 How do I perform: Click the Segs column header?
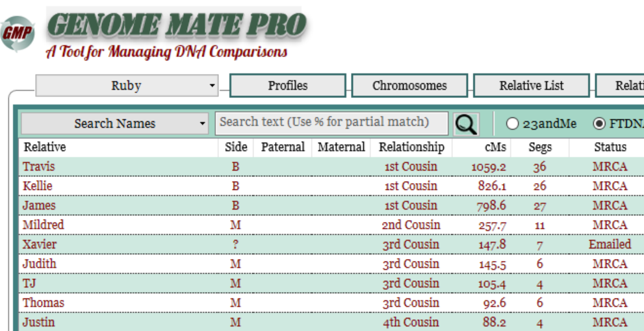[539, 147]
